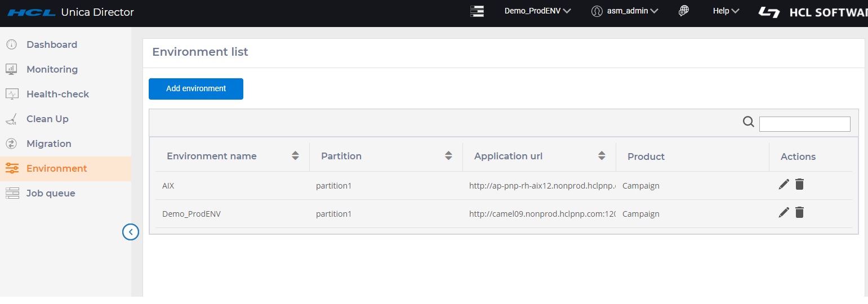868x304 pixels.
Task: Edit the Demo_ProdENV environment row
Action: [x=784, y=213]
